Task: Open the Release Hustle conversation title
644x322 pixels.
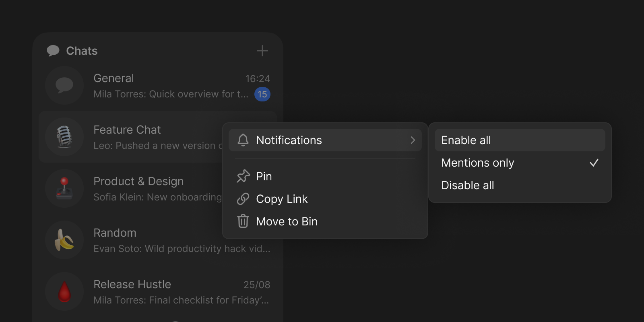Action: pos(132,284)
